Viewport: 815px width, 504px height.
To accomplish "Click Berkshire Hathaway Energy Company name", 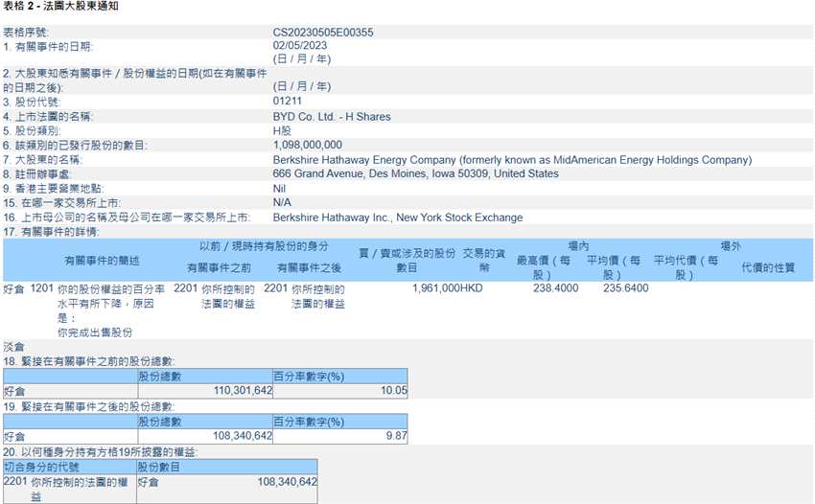I will coord(512,159).
